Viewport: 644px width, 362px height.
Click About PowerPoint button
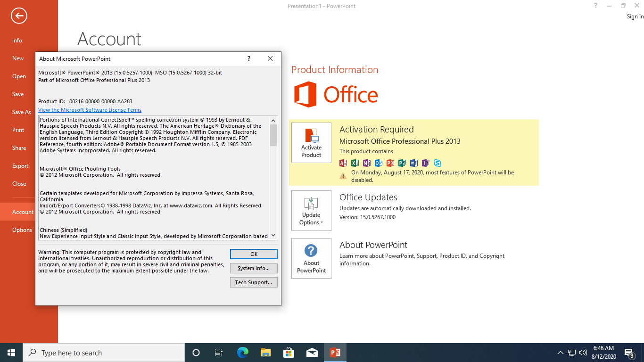(x=311, y=258)
